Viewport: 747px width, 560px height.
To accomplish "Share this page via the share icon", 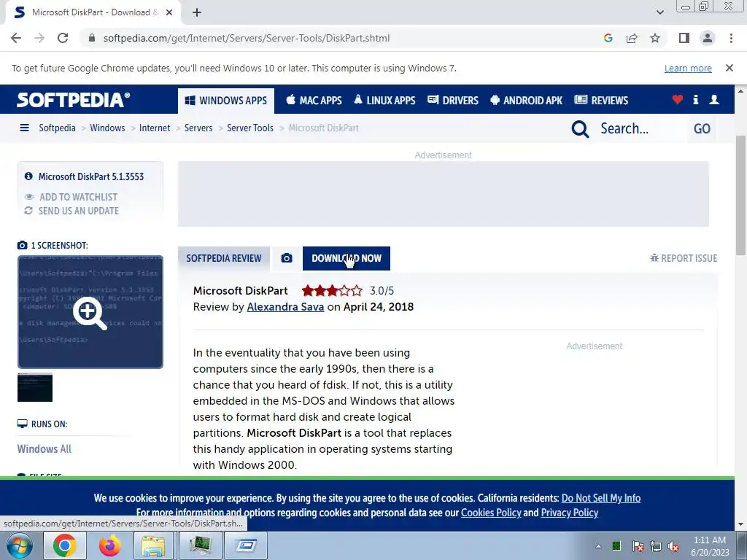I will (x=632, y=38).
